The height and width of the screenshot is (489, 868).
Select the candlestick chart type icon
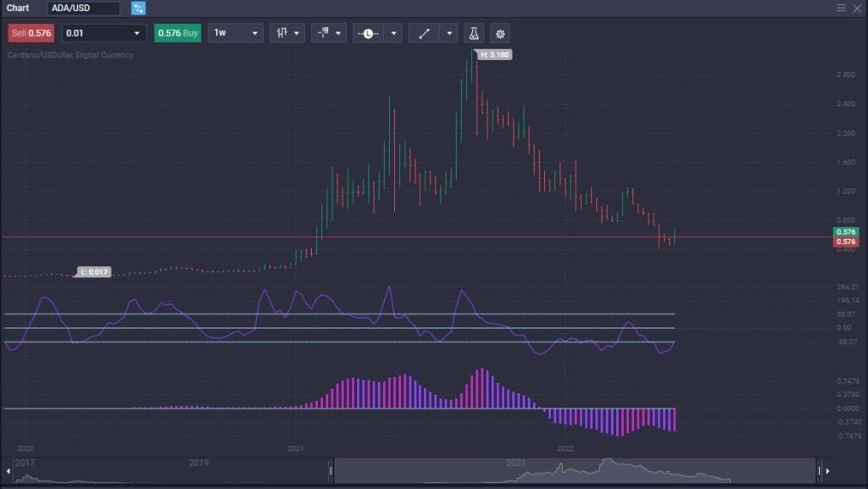pyautogui.click(x=282, y=33)
